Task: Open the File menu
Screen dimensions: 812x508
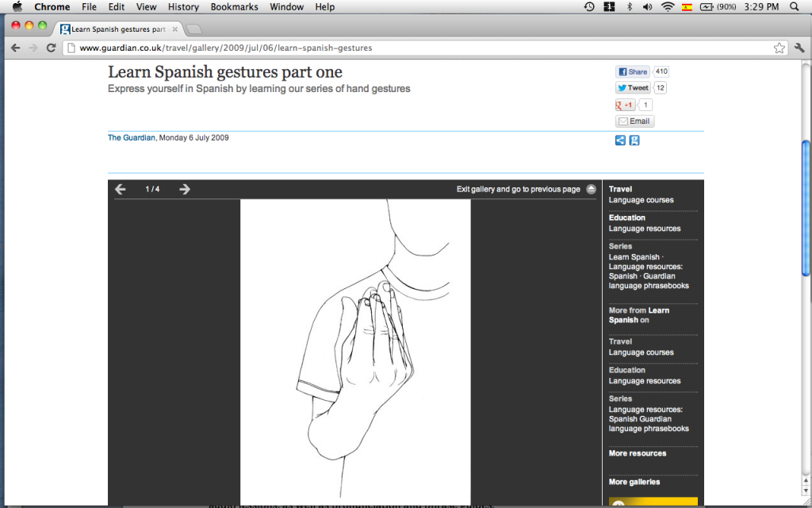Action: (x=89, y=6)
